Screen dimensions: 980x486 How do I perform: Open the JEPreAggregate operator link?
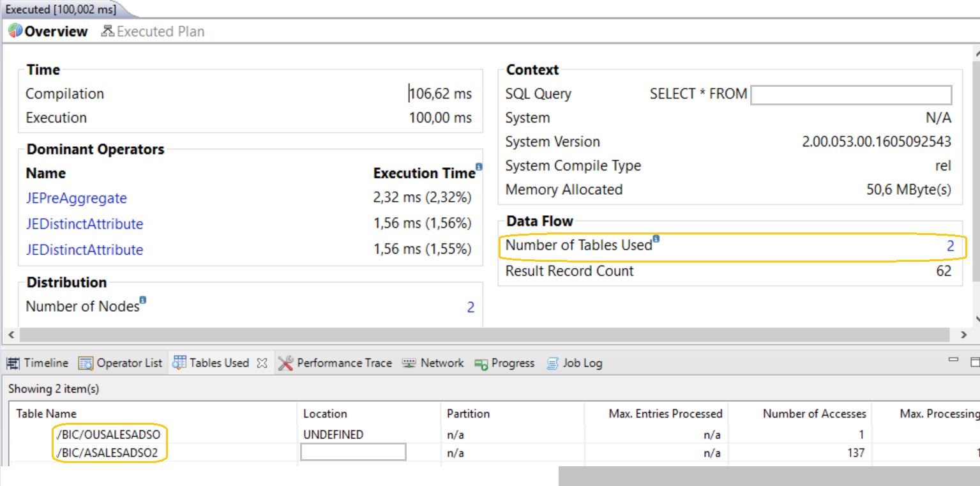click(x=76, y=198)
